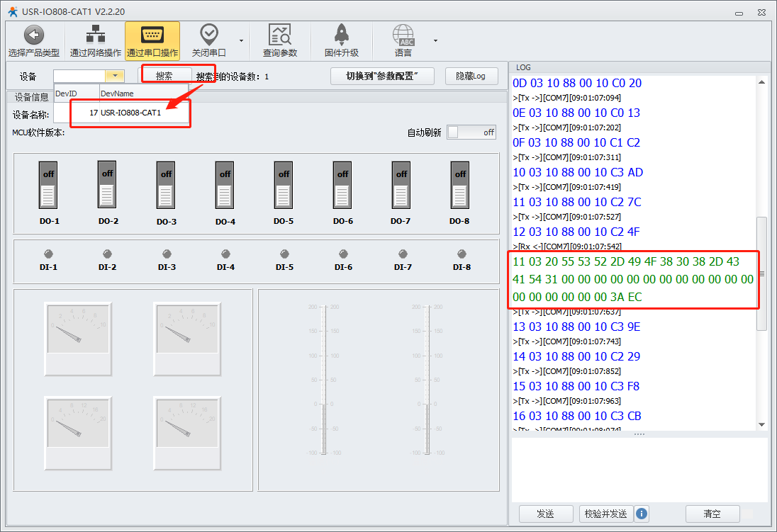
Task: Click the send message input box
Action: 639,470
